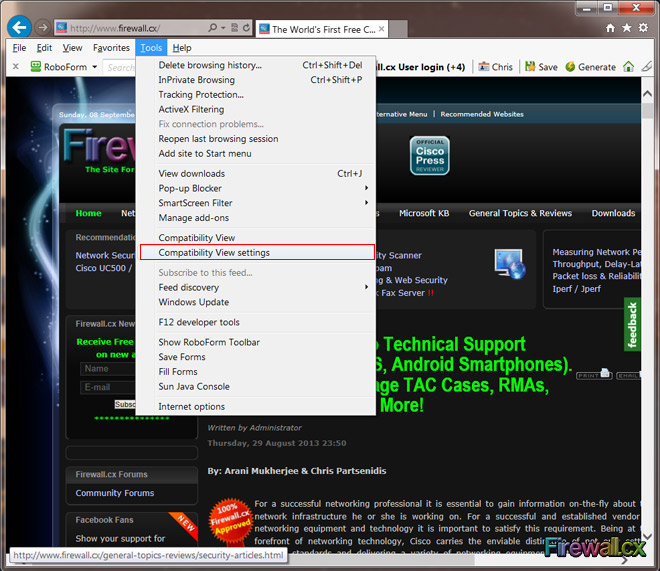The height and width of the screenshot is (571, 660).
Task: Toggle Compatibility View menu item
Action: pos(257,237)
